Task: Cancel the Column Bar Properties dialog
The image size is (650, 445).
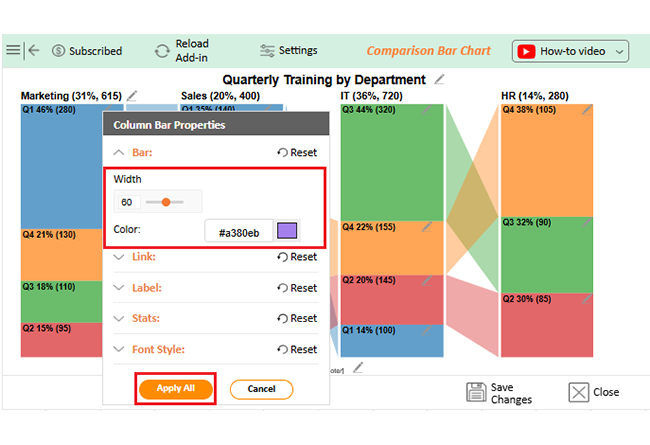Action: click(x=261, y=389)
